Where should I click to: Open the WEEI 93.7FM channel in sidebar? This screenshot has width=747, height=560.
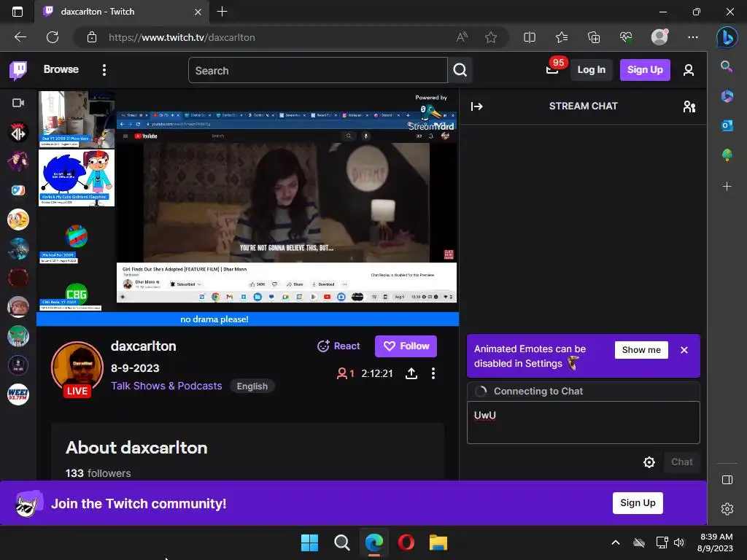pyautogui.click(x=18, y=394)
